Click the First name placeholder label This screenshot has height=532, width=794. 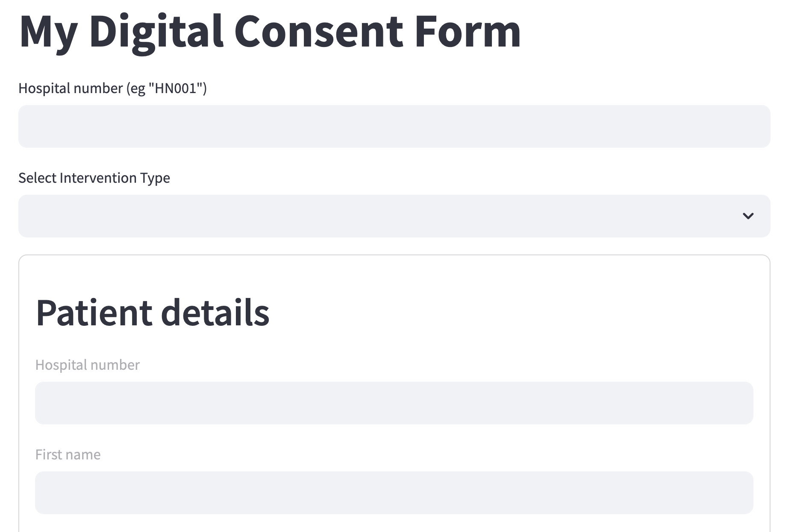(68, 454)
